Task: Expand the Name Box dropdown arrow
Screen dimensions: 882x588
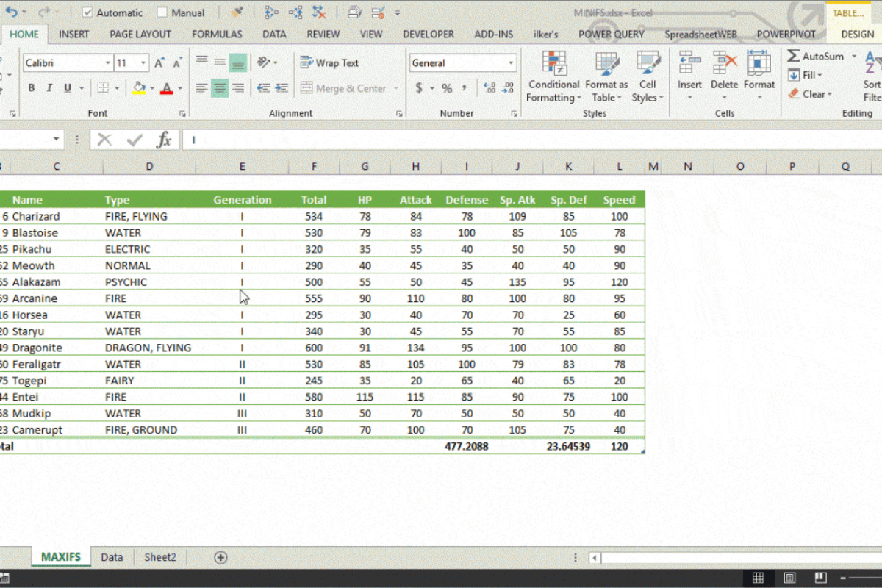Action: point(57,140)
